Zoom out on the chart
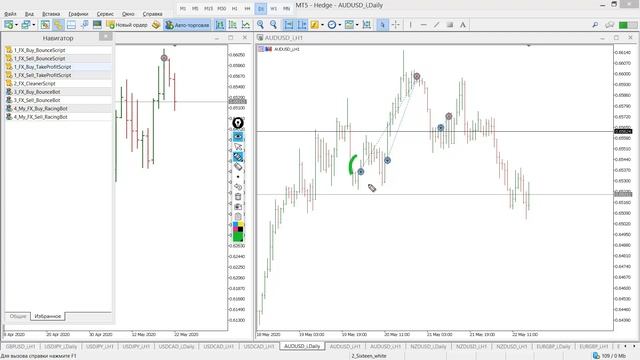Image resolution: width=640 pixels, height=360 pixels. (x=273, y=25)
